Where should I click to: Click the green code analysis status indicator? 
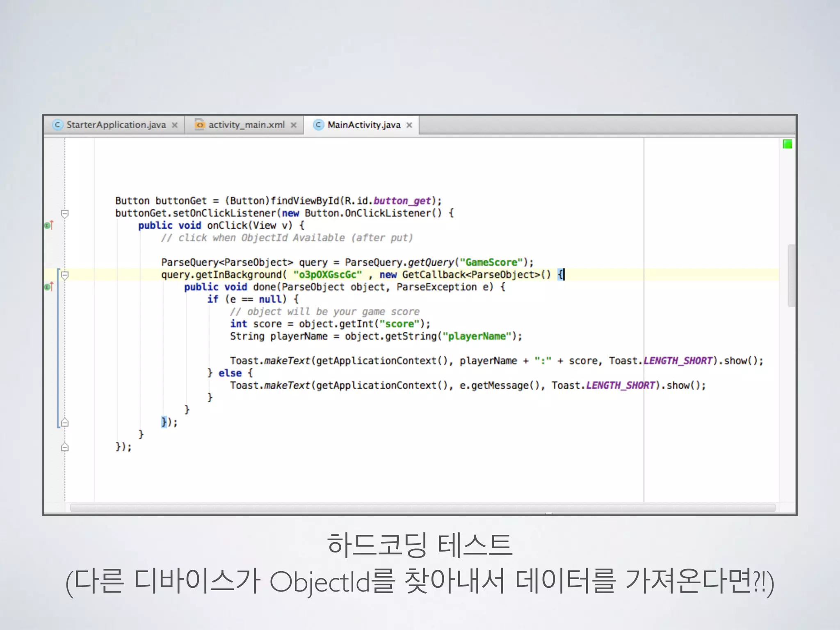click(787, 144)
